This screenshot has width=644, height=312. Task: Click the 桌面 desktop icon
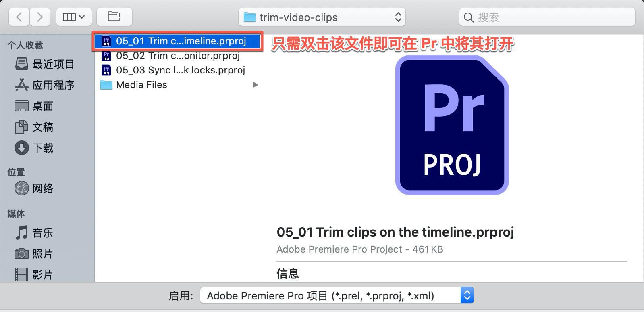coord(22,106)
